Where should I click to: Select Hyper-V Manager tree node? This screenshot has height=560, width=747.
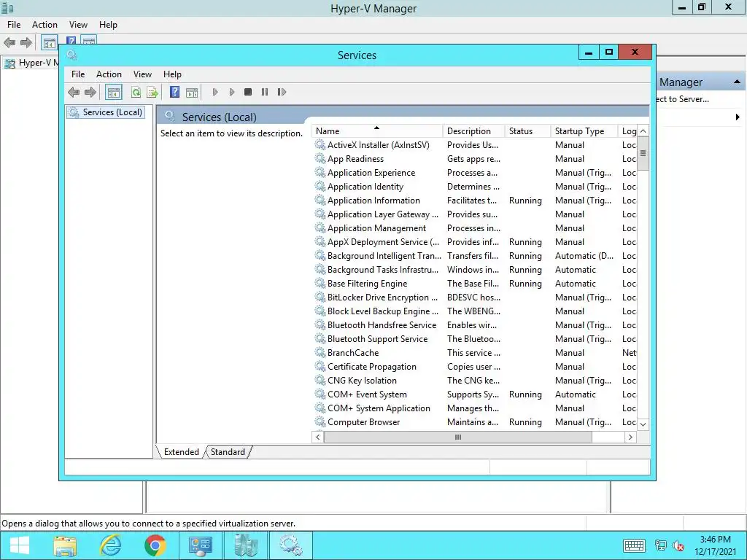tap(31, 63)
